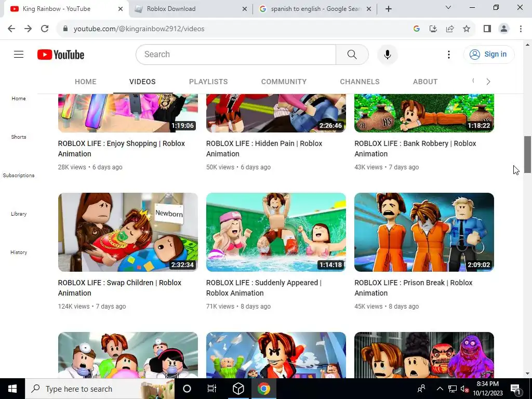Close the Roblox Download tab
The height and width of the screenshot is (399, 532).
click(x=245, y=9)
